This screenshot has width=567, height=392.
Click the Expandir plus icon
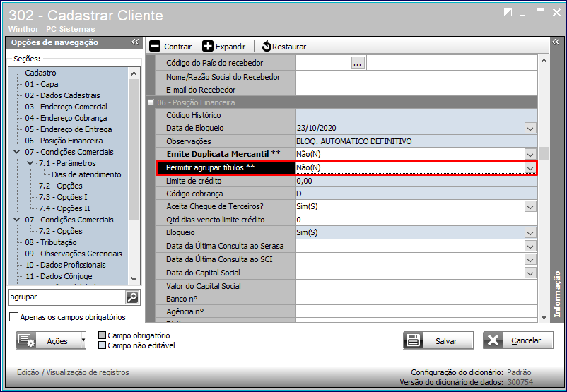pyautogui.click(x=208, y=46)
